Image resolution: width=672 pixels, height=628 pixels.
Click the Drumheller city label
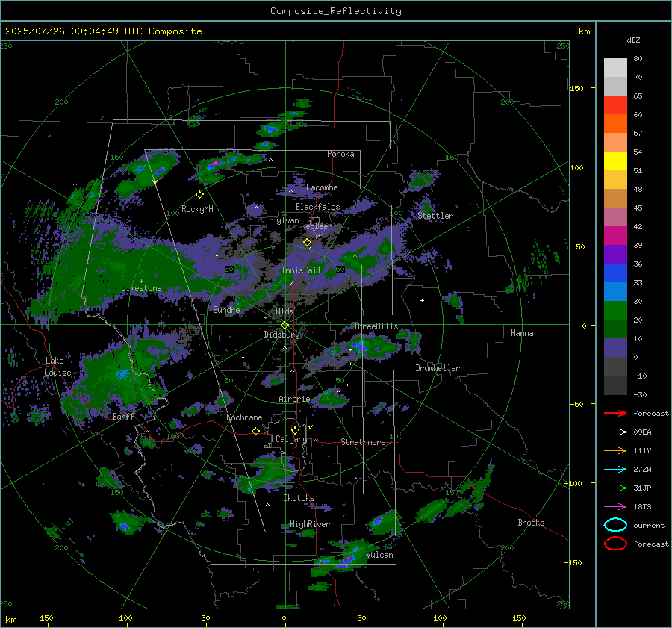(x=438, y=368)
